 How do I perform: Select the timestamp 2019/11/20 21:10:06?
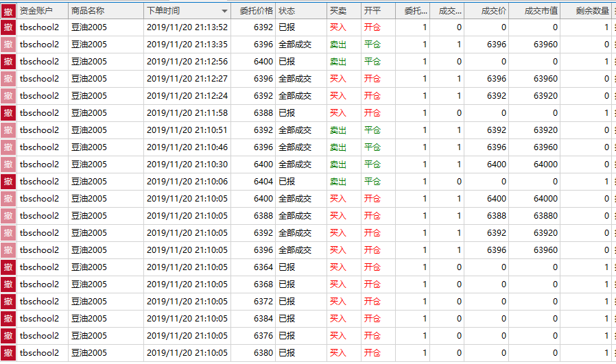click(187, 182)
